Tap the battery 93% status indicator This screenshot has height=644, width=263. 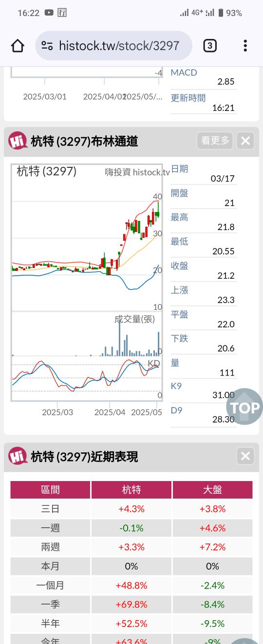click(x=230, y=13)
